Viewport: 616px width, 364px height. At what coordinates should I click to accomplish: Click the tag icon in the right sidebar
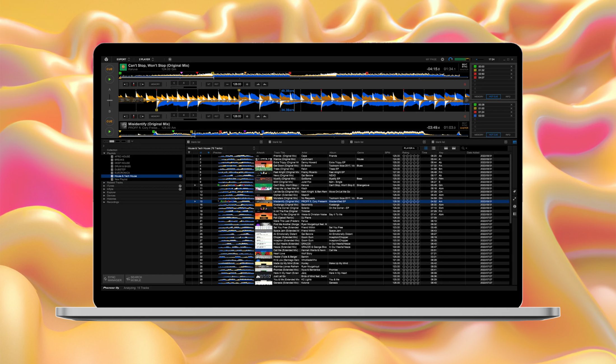tap(514, 192)
